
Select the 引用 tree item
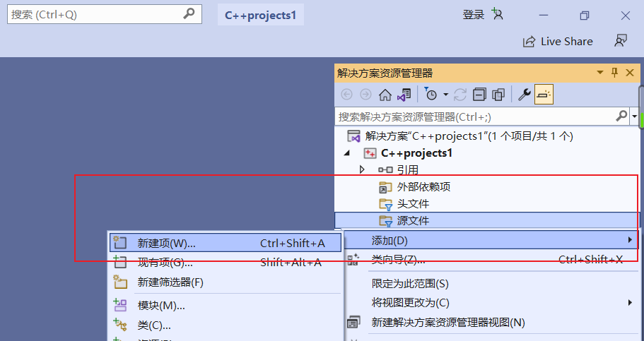399,170
